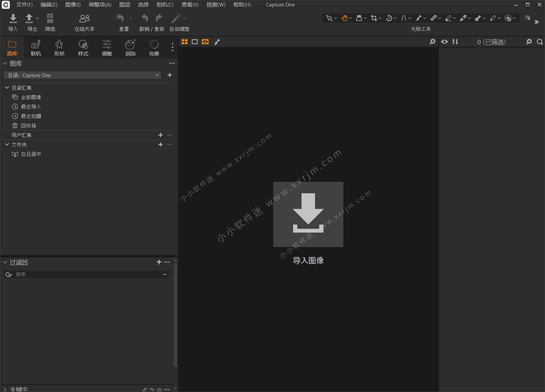This screenshot has width=545, height=392.
Task: Open the 调整 (Adjust) tool tab
Action: (x=106, y=47)
